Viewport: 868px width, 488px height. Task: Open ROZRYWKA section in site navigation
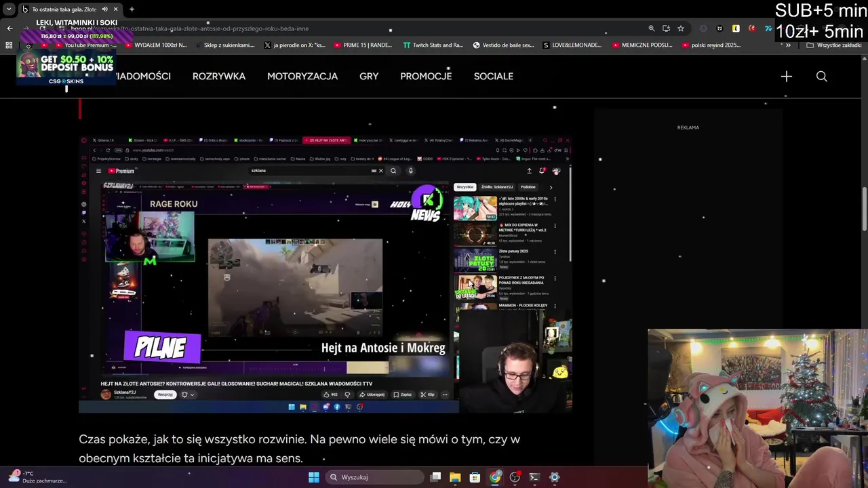pyautogui.click(x=219, y=77)
